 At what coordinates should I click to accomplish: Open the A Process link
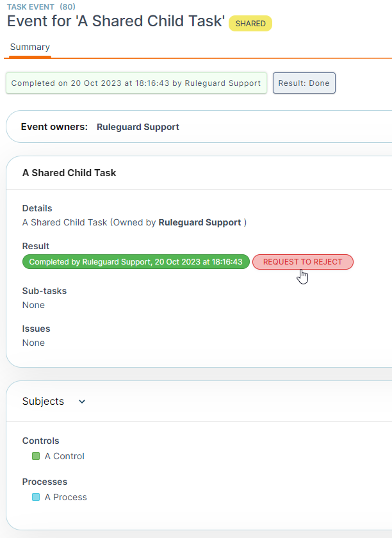pos(65,497)
